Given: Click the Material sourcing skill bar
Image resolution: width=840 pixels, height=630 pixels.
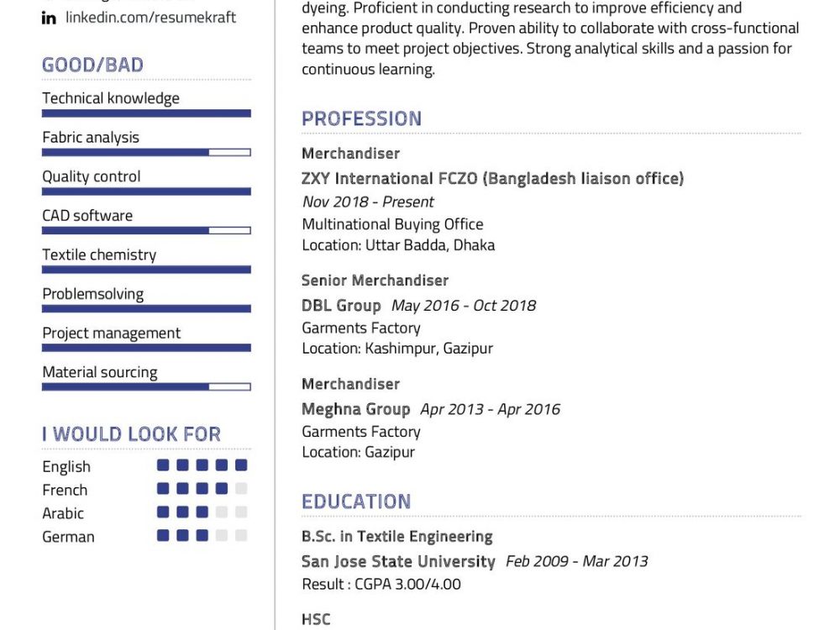Looking at the screenshot, I should click(x=146, y=387).
